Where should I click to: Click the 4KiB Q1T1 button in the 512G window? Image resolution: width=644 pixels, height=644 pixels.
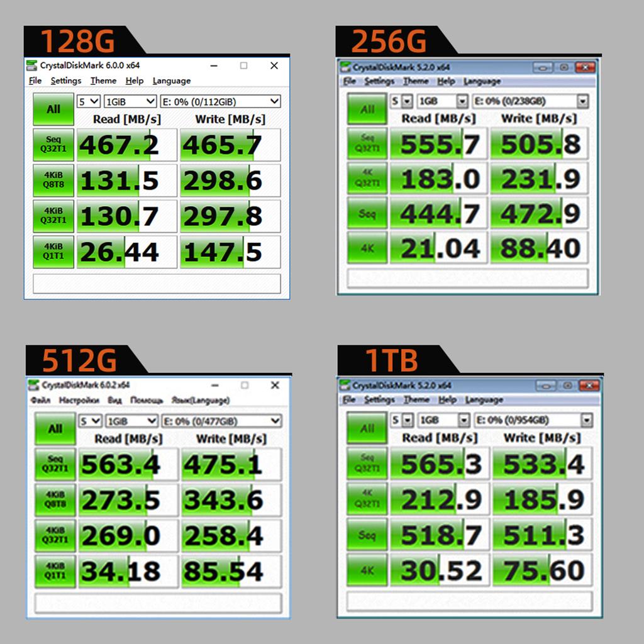pos(55,572)
